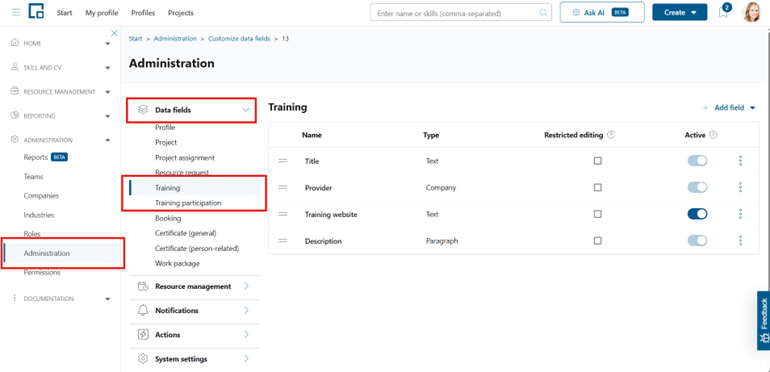The image size is (770, 372).
Task: Open three-dot menu for Description row
Action: click(x=740, y=240)
